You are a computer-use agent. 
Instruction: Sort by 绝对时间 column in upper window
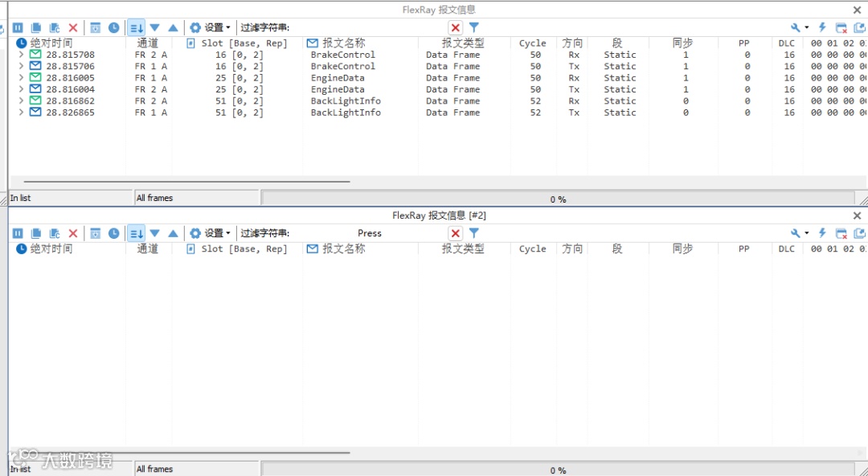(x=51, y=43)
